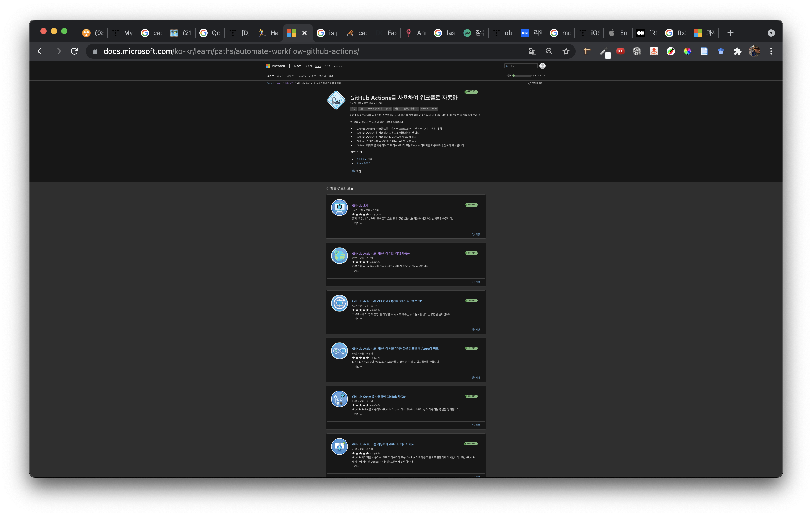This screenshot has height=516, width=812.
Task: Click the CI 워크플로 빌드 module circular icon
Action: pos(340,304)
